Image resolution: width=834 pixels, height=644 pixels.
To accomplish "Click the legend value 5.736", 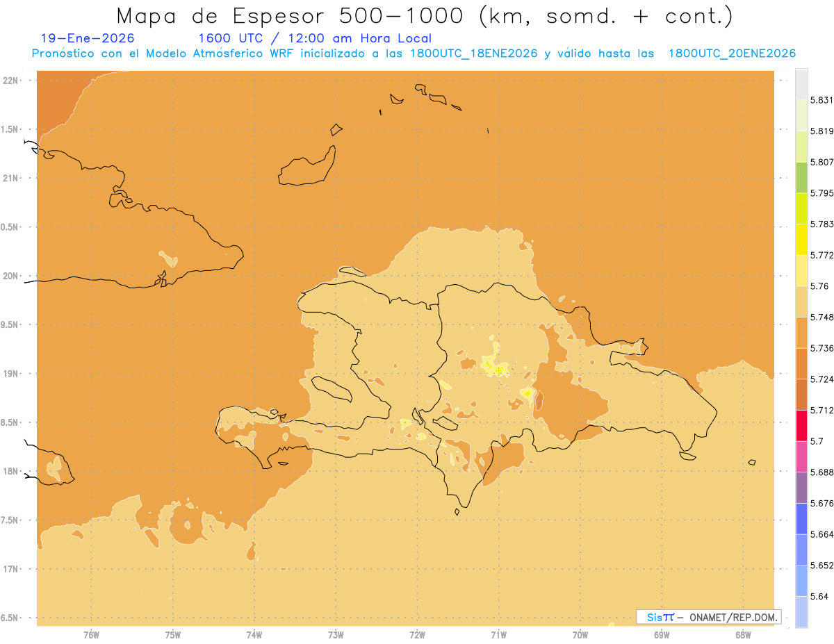I will point(822,348).
